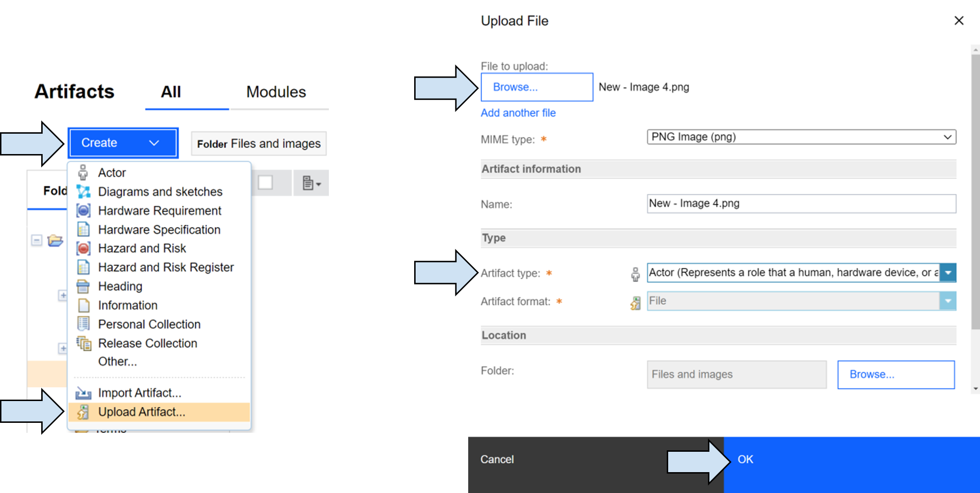Choose Heading from the Create menu
980x493 pixels.
pyautogui.click(x=159, y=286)
